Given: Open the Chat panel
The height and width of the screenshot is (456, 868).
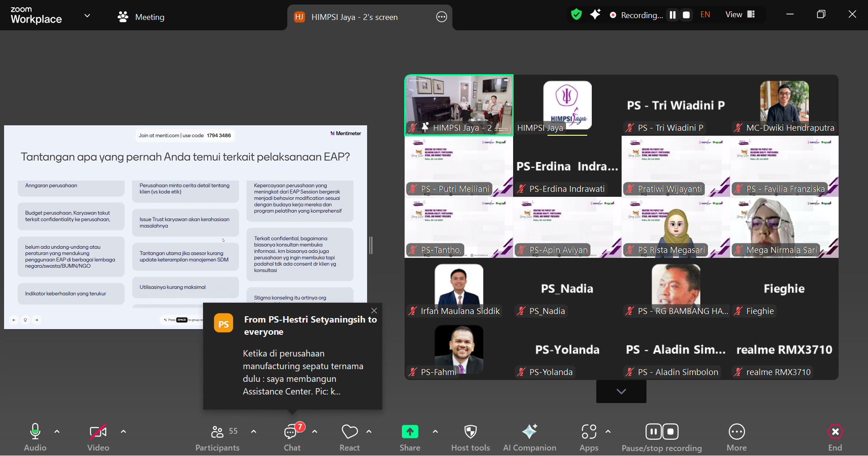Looking at the screenshot, I should [x=292, y=437].
